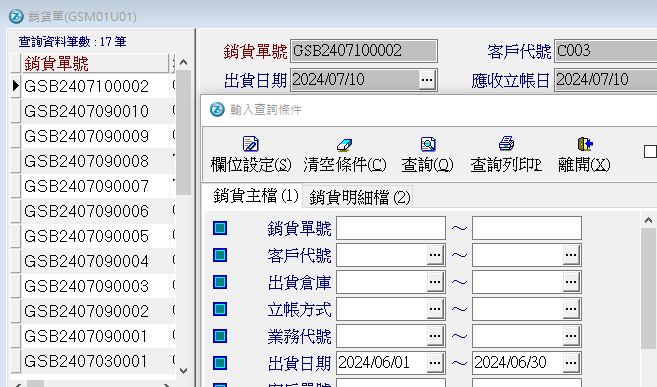Open lookup for 業務代號 starting value

435,336
